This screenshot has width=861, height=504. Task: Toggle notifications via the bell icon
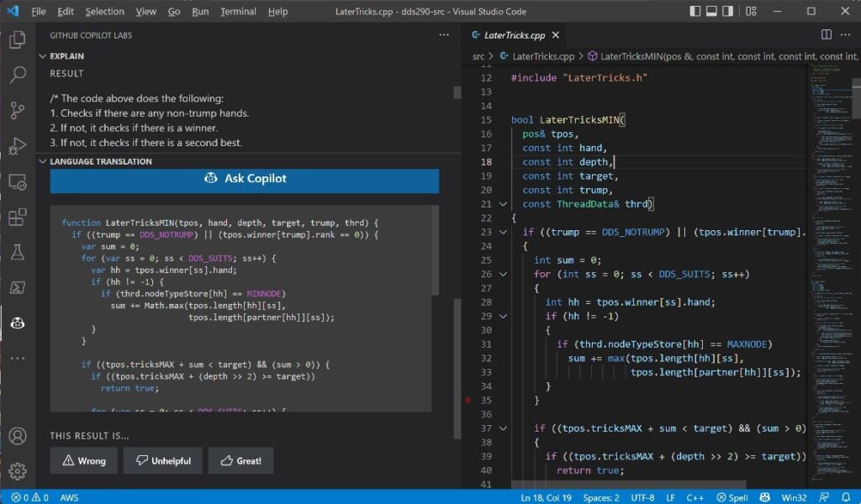[x=846, y=497]
